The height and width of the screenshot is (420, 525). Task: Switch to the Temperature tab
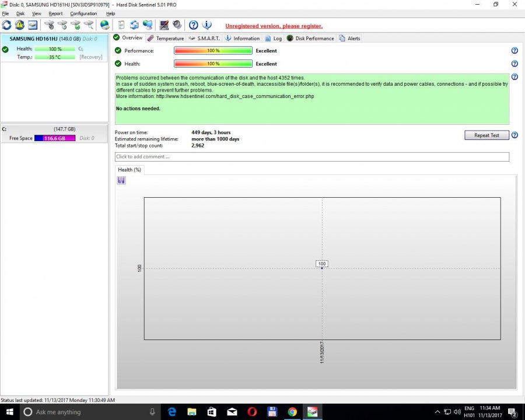point(166,38)
